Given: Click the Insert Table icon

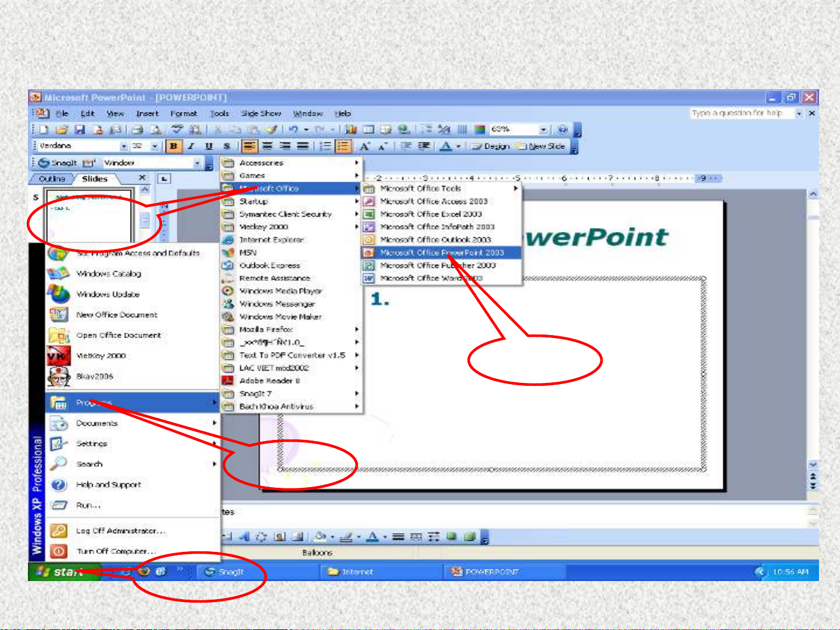Looking at the screenshot, I should (368, 129).
